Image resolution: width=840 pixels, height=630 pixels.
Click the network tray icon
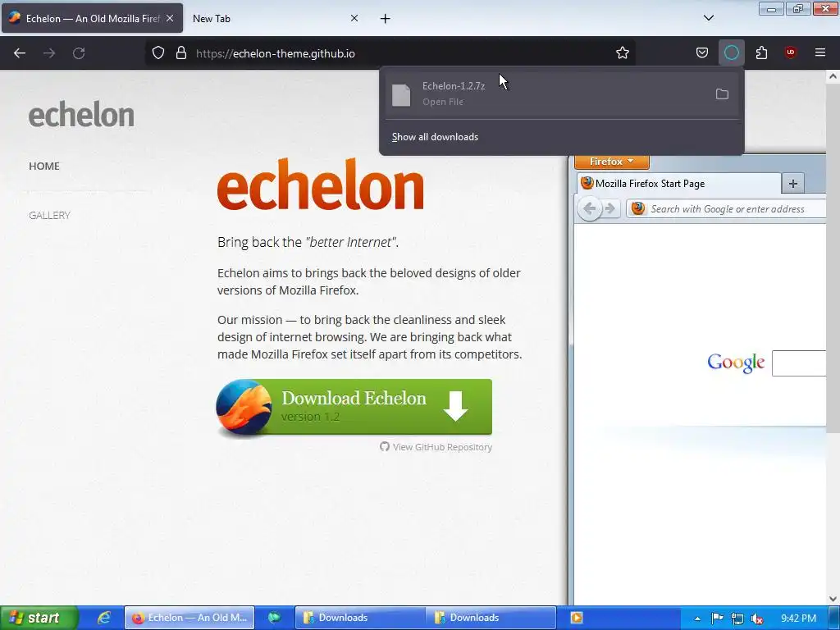[x=737, y=619]
